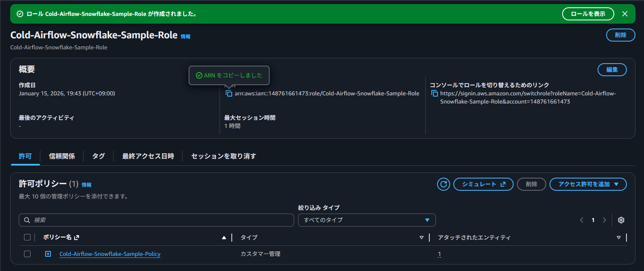The height and width of the screenshot is (271, 644).
Task: Click the policy search field
Action: coord(156,220)
